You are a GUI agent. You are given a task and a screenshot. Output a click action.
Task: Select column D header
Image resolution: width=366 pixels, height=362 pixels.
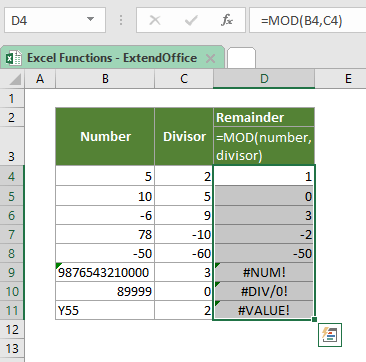(264, 79)
